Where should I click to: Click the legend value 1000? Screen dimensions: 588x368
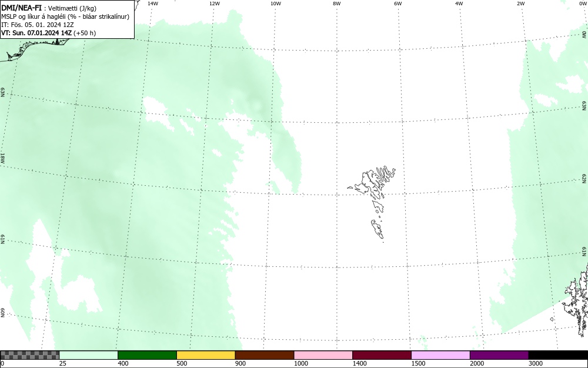pyautogui.click(x=300, y=363)
